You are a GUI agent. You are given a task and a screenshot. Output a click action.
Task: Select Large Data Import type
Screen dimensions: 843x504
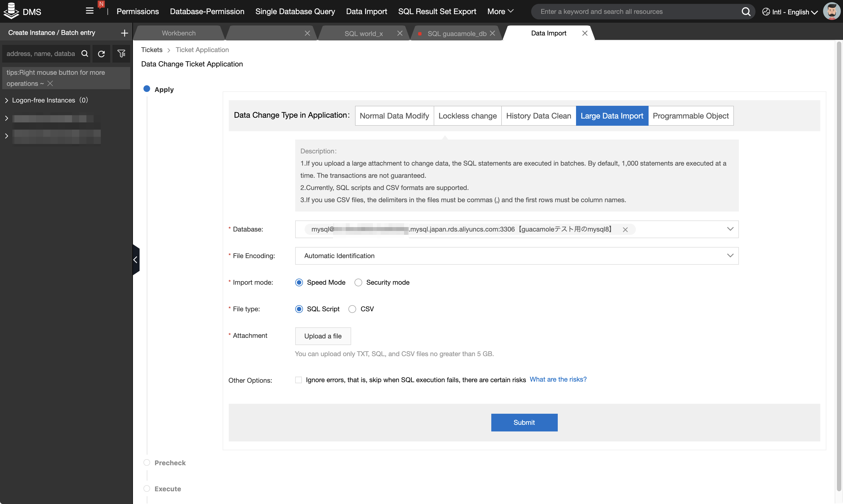coord(612,116)
